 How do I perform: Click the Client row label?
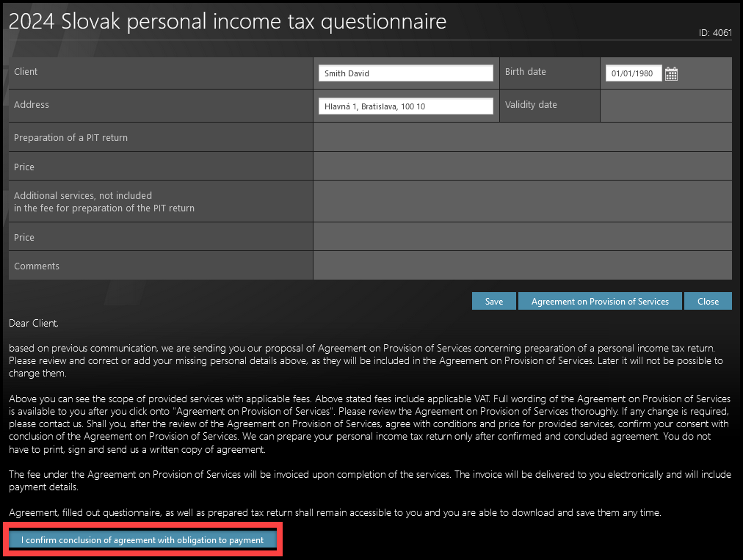26,72
